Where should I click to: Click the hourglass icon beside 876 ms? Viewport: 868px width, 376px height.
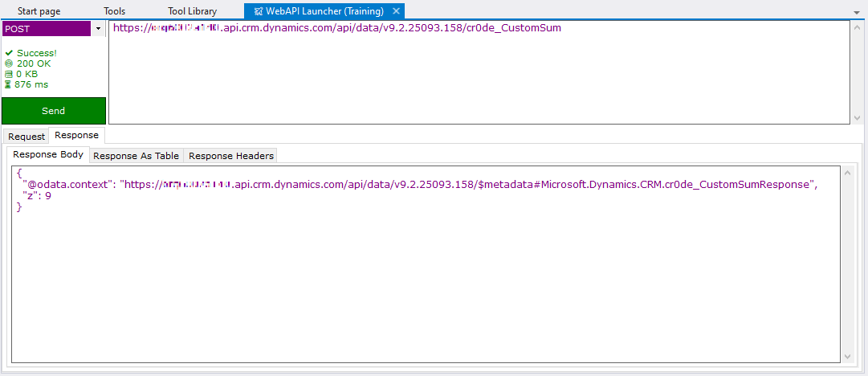pos(9,84)
